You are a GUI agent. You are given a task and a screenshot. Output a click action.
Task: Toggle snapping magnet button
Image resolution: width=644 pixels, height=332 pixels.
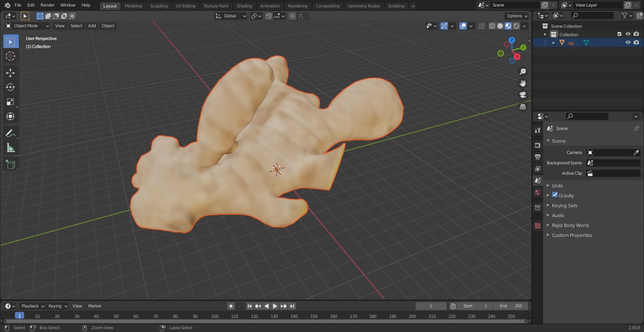pos(269,16)
